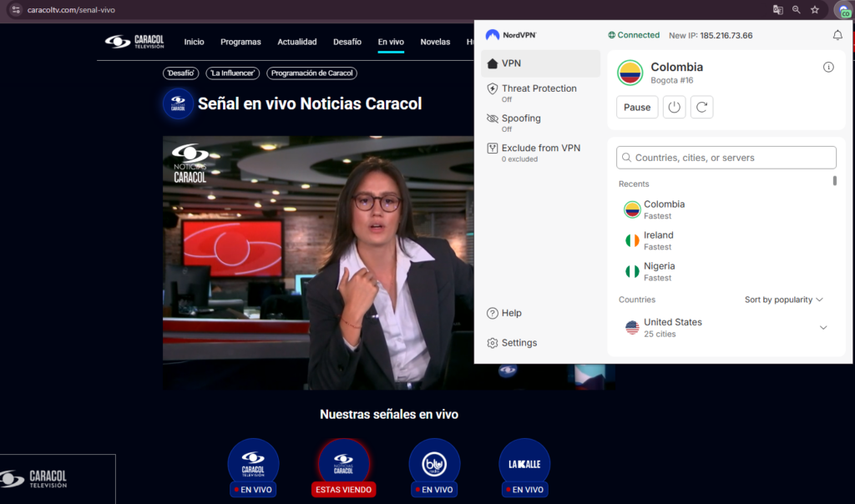Image resolution: width=855 pixels, height=504 pixels.
Task: Click the Connected status label
Action: click(x=634, y=35)
